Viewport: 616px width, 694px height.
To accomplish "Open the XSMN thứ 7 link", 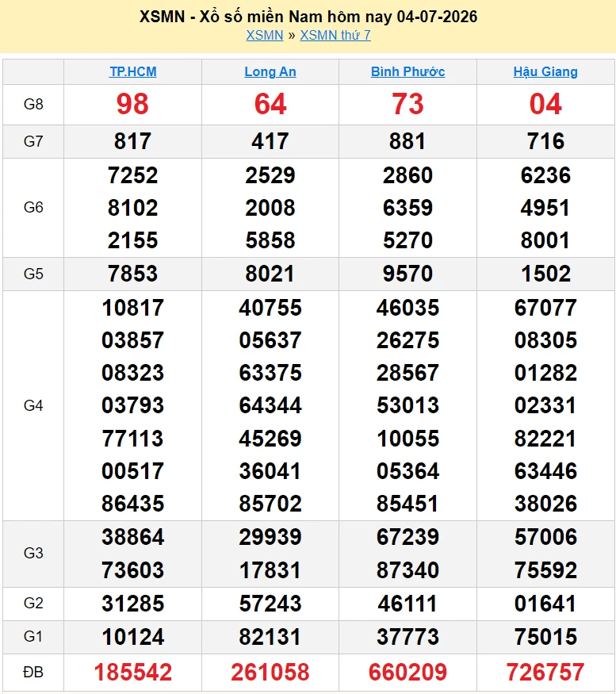I will [x=335, y=35].
